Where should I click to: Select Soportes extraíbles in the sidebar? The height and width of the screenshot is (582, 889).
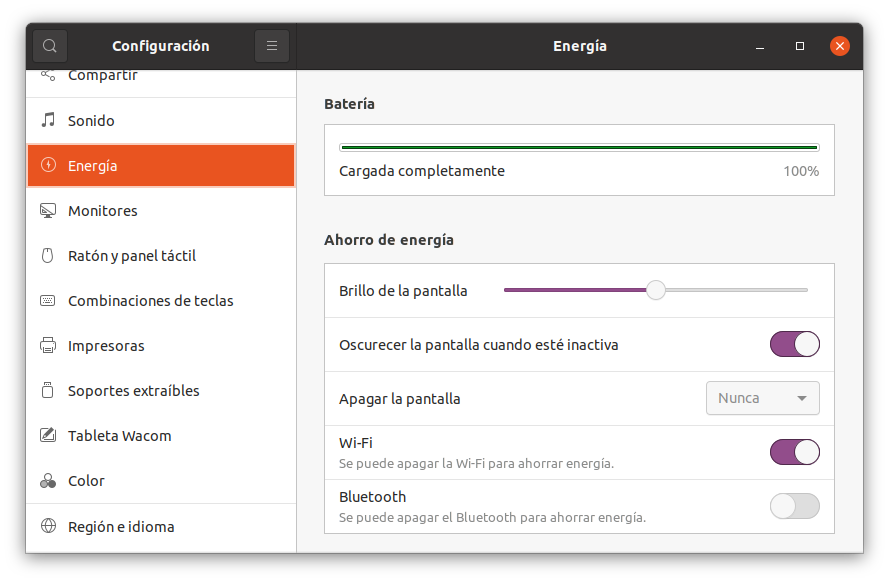click(x=133, y=391)
